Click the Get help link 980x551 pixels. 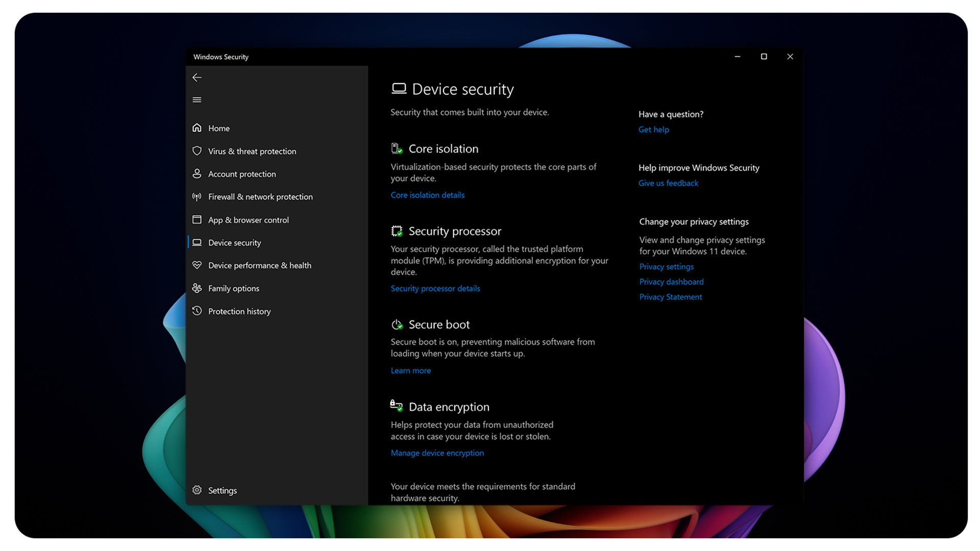click(x=653, y=130)
